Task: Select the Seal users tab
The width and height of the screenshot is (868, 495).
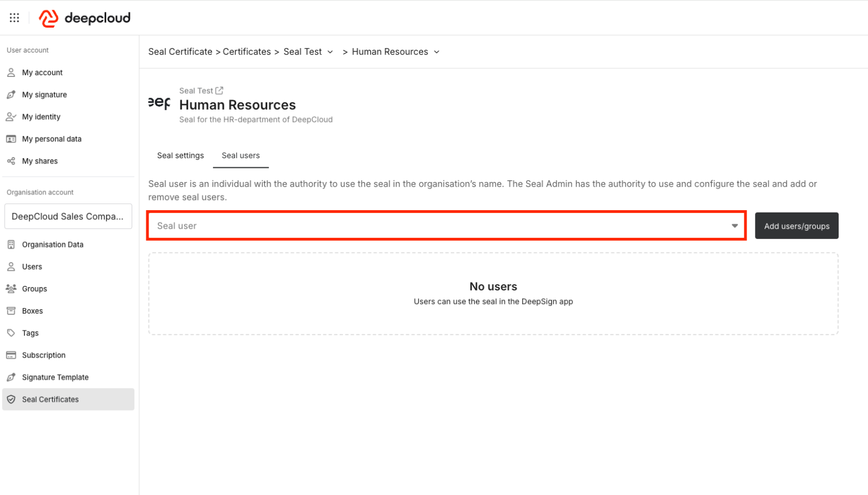Action: [241, 155]
